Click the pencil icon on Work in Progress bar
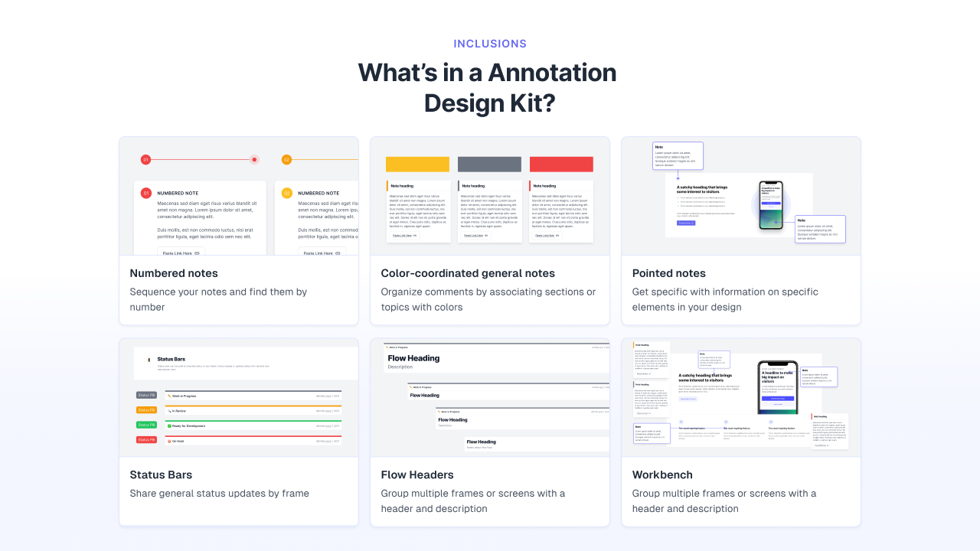This screenshot has width=980, height=551. tap(169, 396)
